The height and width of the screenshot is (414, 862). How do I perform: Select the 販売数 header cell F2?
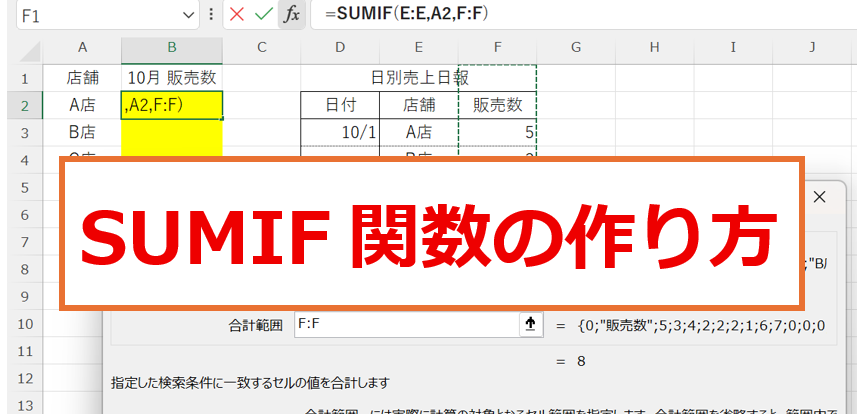coord(497,104)
